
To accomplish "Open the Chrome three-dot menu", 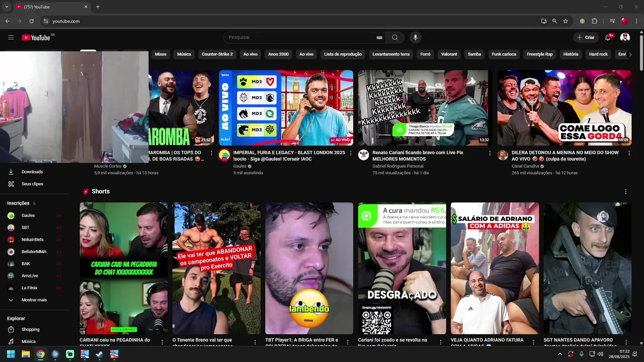I will point(637,21).
